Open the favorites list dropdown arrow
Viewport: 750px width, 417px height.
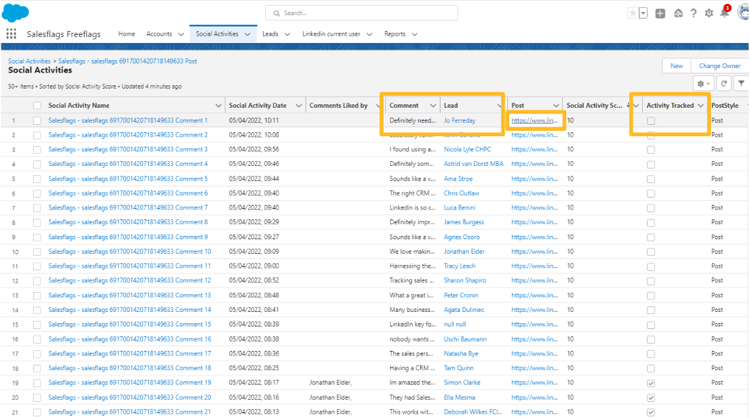(643, 13)
